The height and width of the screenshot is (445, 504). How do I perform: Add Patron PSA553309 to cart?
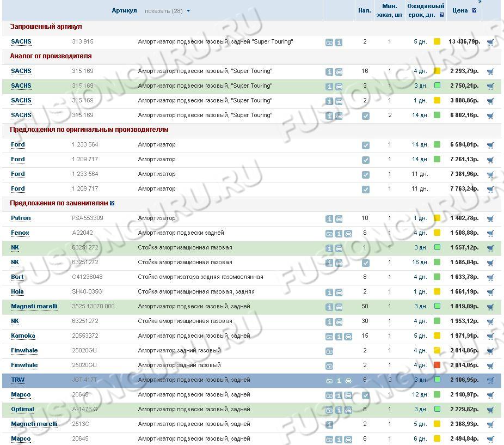coord(490,219)
